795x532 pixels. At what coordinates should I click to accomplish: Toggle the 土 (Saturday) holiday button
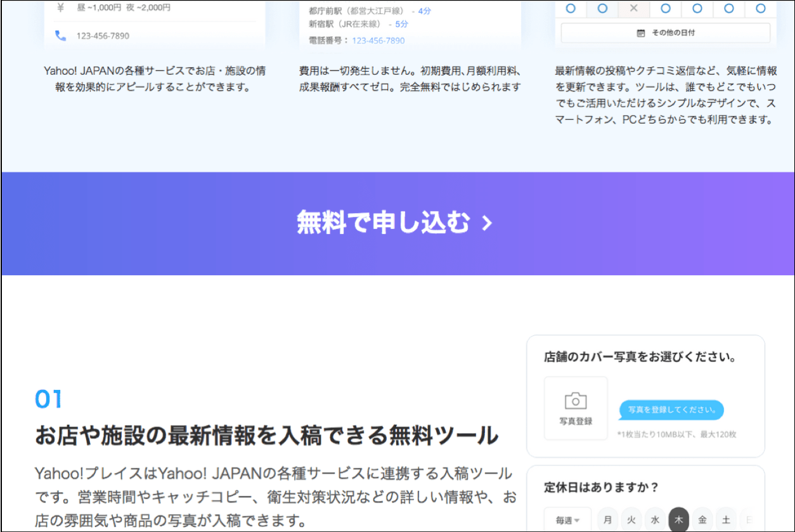[727, 519]
